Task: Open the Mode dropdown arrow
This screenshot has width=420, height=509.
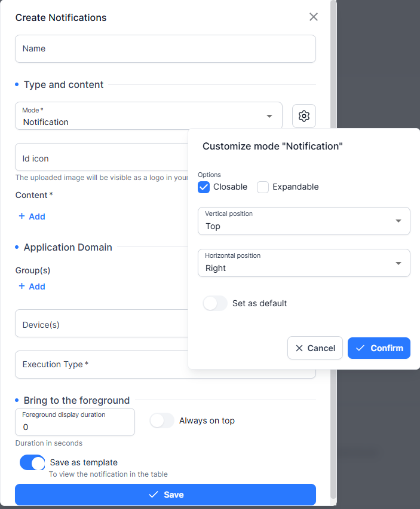Action: [269, 116]
